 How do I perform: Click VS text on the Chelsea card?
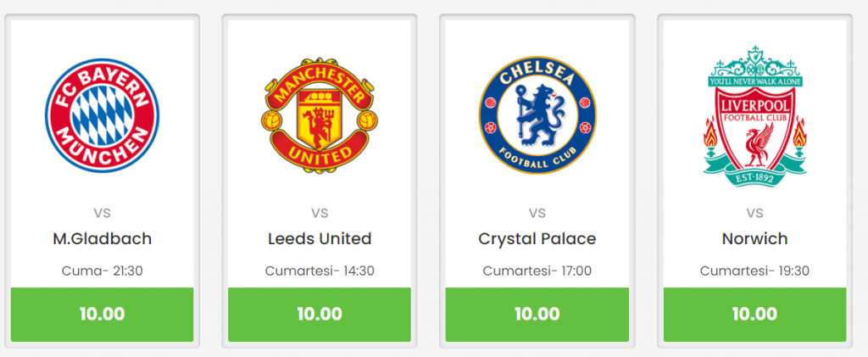pyautogui.click(x=537, y=213)
